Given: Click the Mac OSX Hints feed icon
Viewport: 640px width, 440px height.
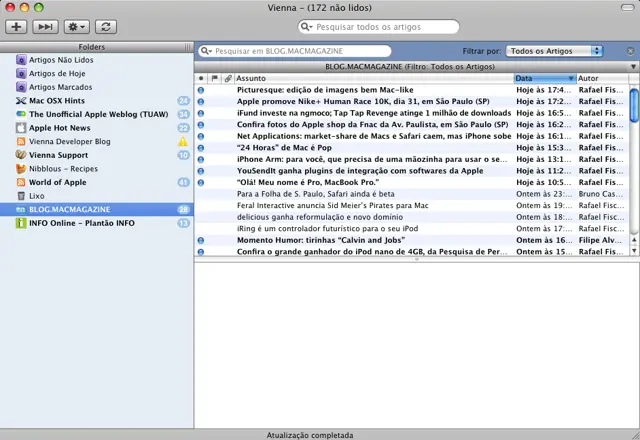Looking at the screenshot, I should pyautogui.click(x=21, y=101).
